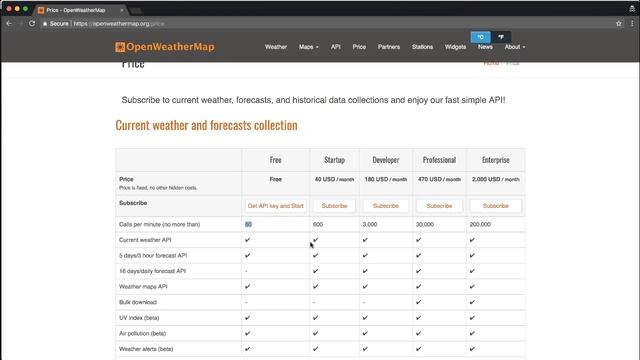Click the Current weather API row label
The width and height of the screenshot is (640, 360).
[x=145, y=240]
